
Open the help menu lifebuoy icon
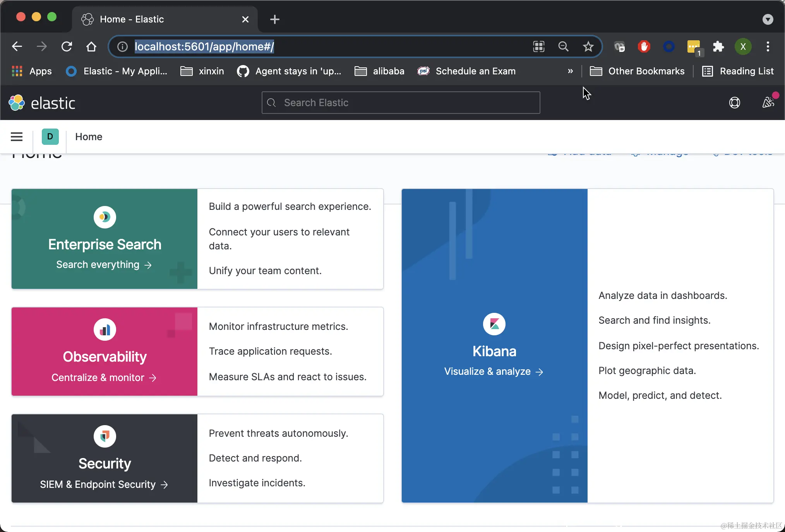[734, 103]
